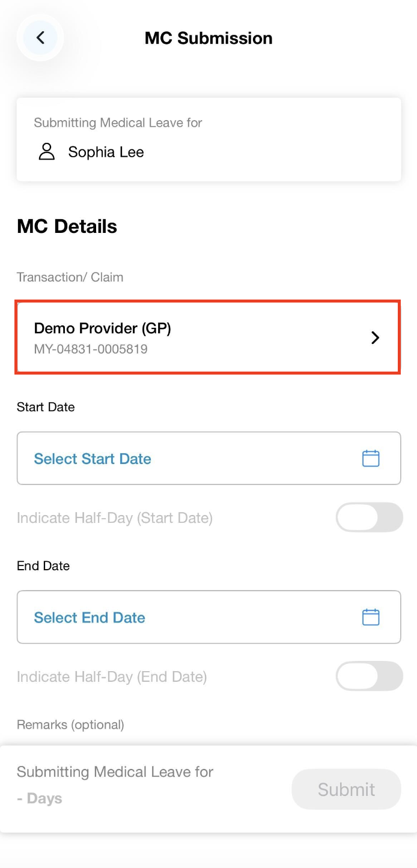Click the MC Submission page title

coord(208,38)
